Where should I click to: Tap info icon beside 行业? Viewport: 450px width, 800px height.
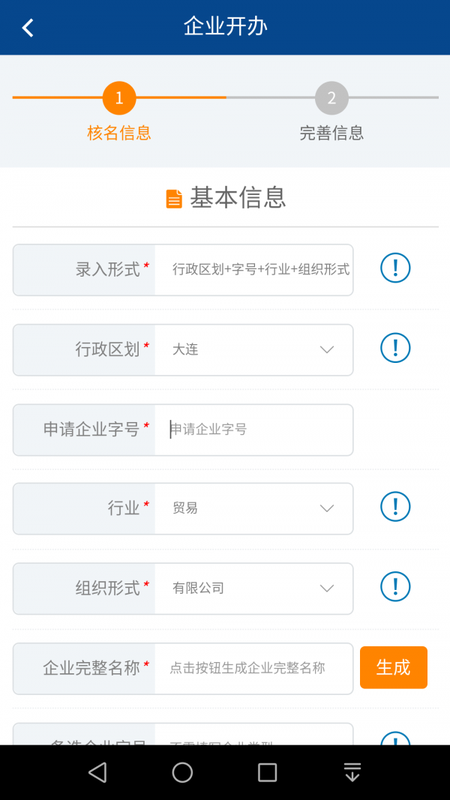click(395, 507)
